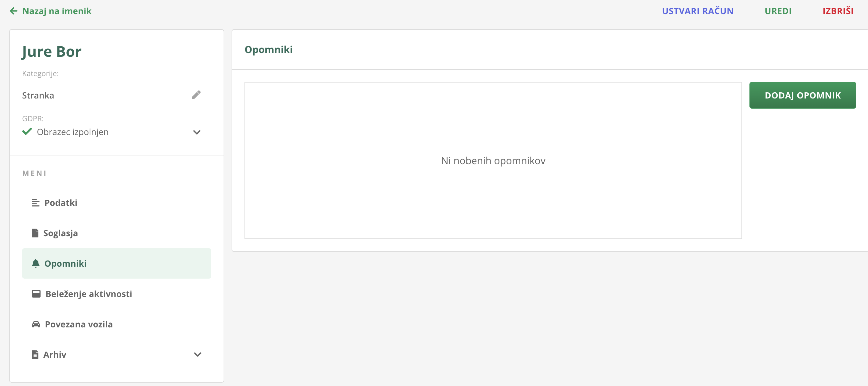Click the Soglasja document icon
This screenshot has height=386, width=868.
tap(35, 233)
